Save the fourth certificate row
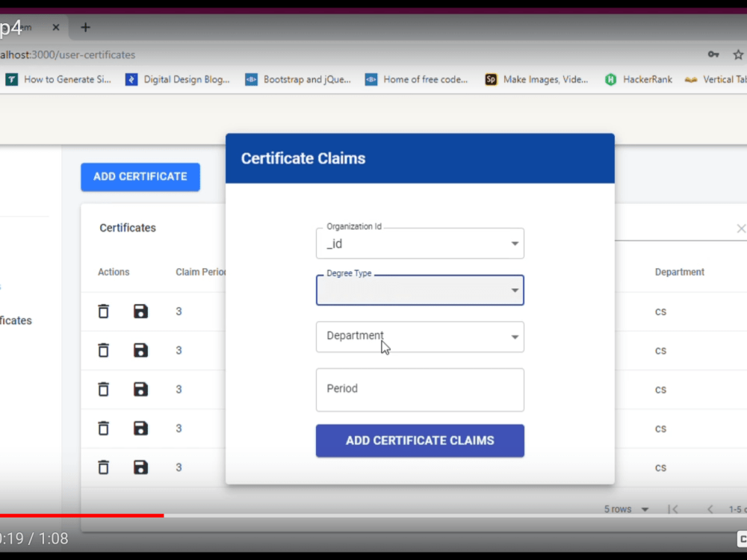Image resolution: width=747 pixels, height=560 pixels. click(140, 429)
